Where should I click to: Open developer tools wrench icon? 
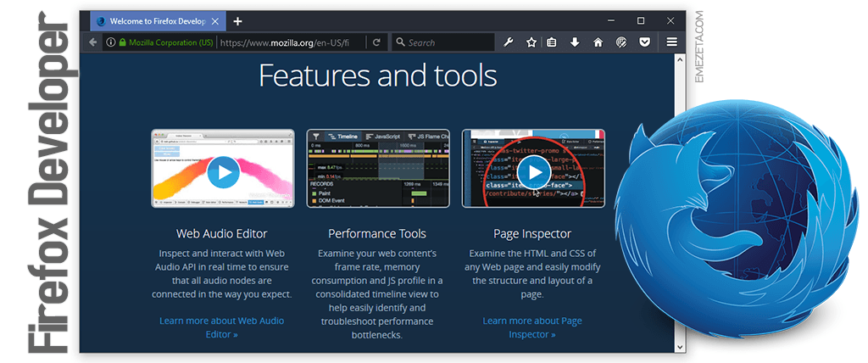click(x=509, y=42)
